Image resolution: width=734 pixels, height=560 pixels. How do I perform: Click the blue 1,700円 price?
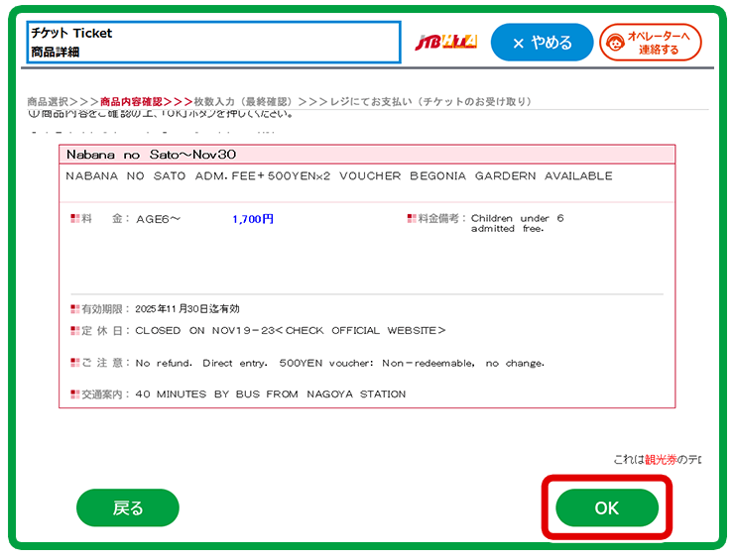[252, 219]
